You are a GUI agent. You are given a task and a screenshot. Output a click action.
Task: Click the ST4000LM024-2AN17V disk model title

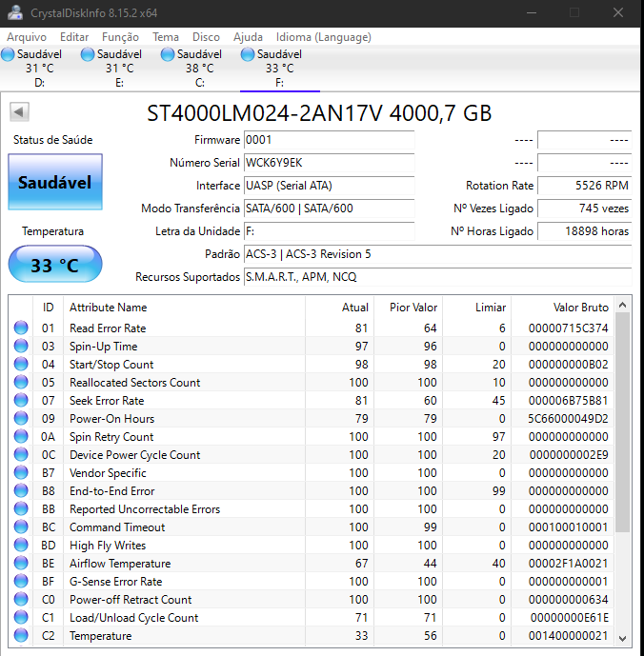tap(319, 113)
